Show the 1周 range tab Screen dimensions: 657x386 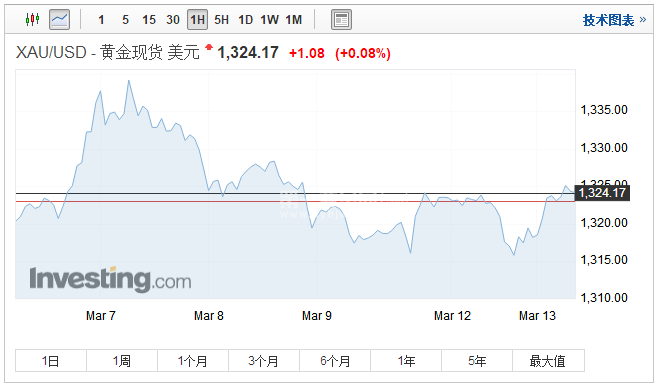[x=122, y=360]
